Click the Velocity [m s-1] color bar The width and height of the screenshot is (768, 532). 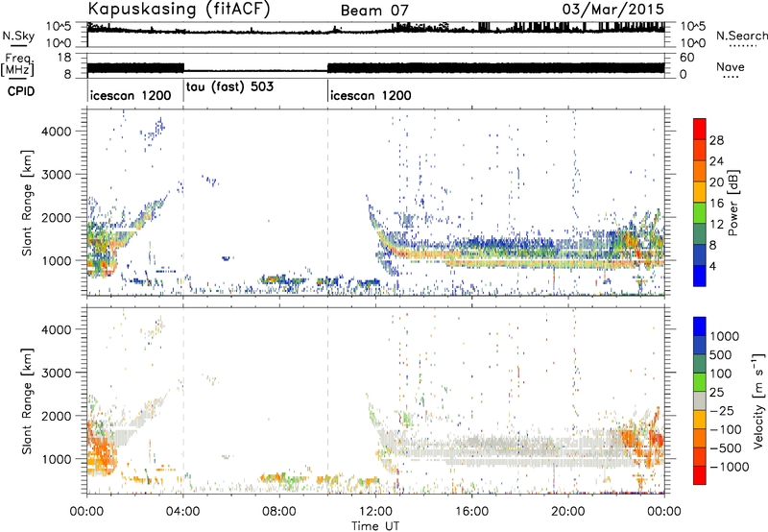[700, 400]
